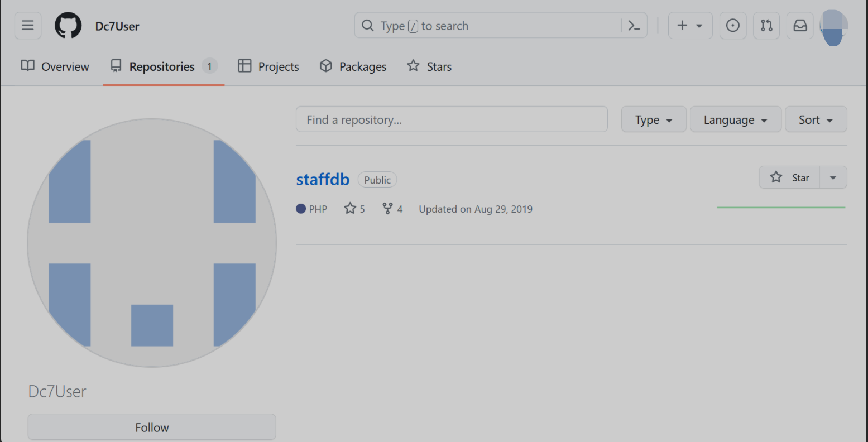Click the forks count for staffdb
The height and width of the screenshot is (442, 868).
[392, 209]
